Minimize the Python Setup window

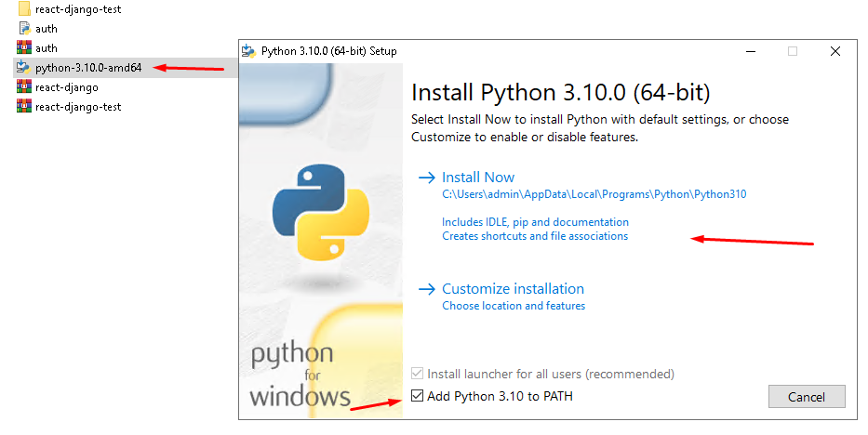coord(751,51)
